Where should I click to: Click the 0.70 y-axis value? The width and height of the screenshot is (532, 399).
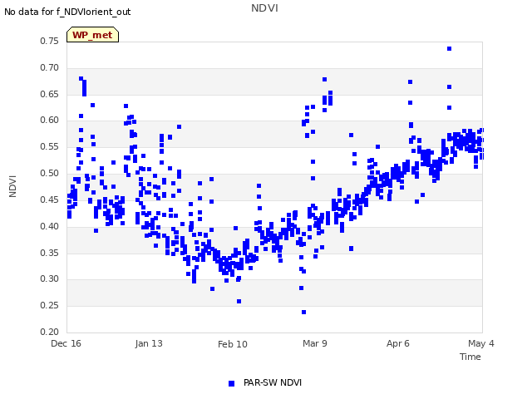coord(50,67)
